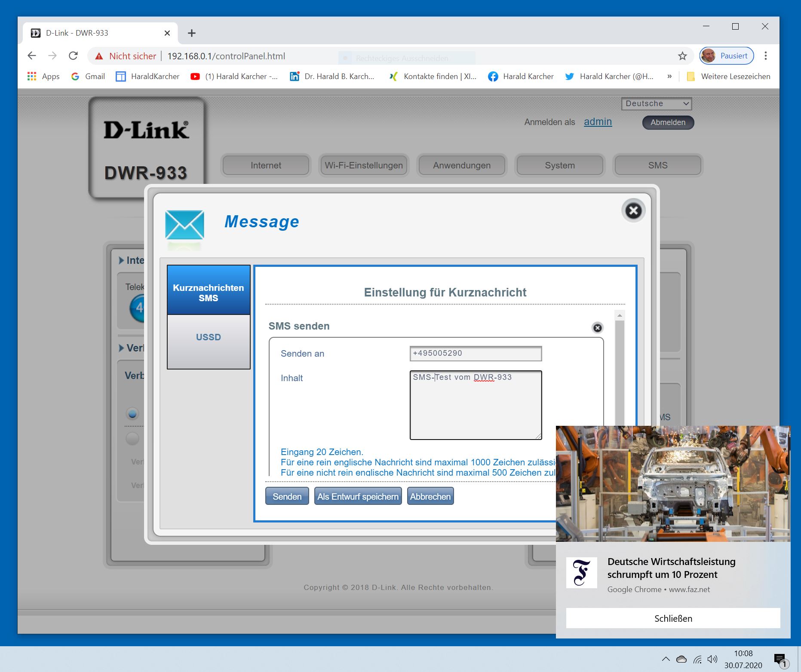Select the blue selected radio button

(x=132, y=414)
